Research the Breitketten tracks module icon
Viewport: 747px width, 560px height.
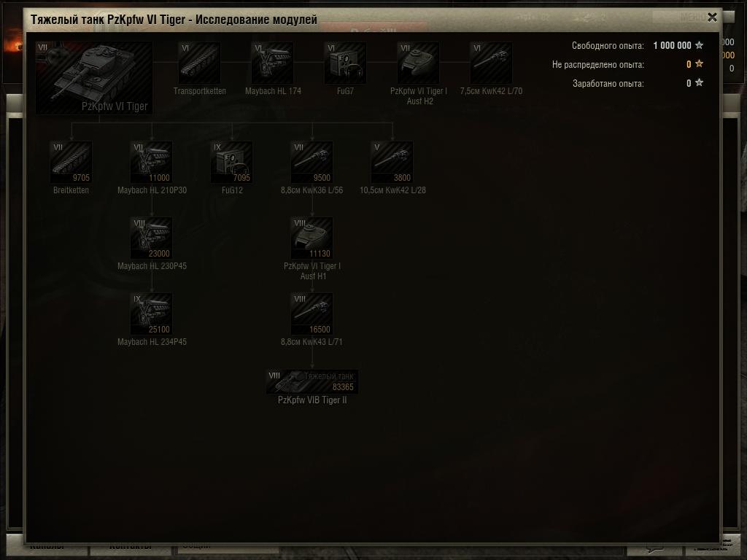coord(71,163)
